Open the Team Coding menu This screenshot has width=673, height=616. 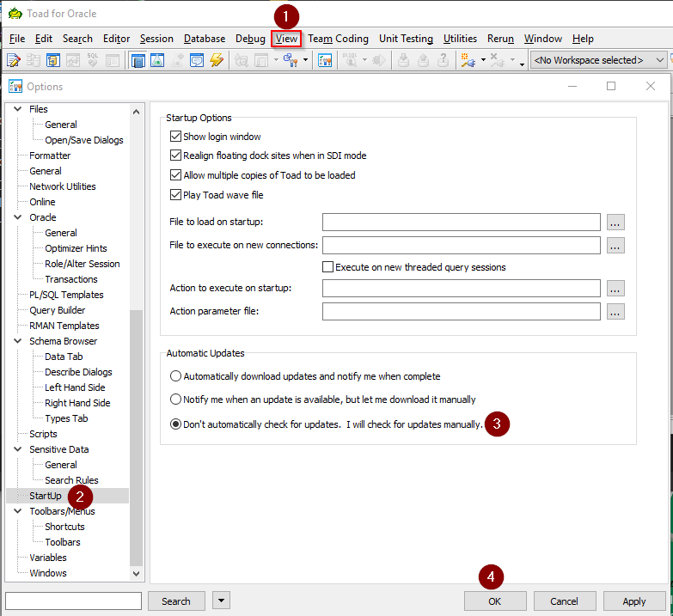338,39
